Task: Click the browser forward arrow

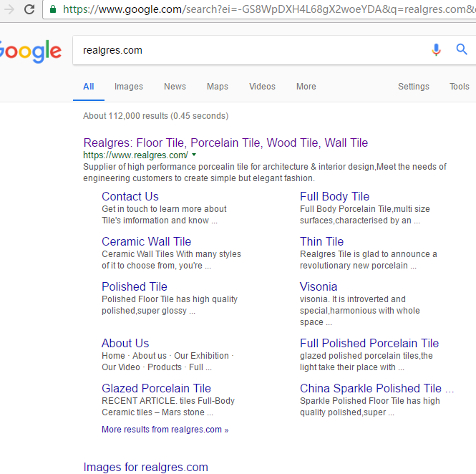Action: (9, 9)
